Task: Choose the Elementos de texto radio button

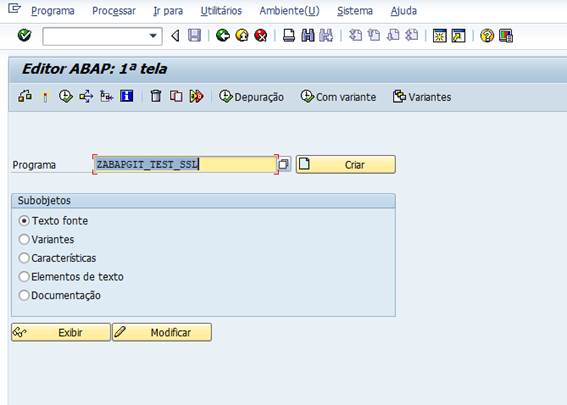Action: 24,277
